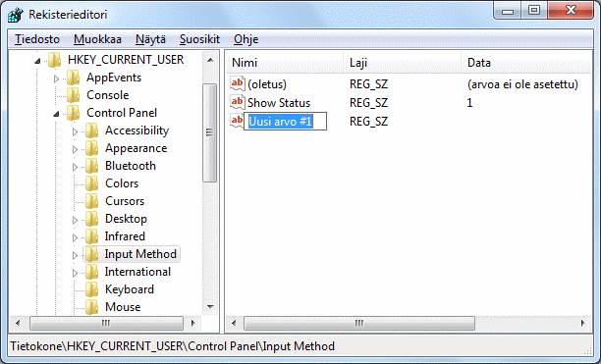Click the string value icon beside Show Status

[238, 103]
